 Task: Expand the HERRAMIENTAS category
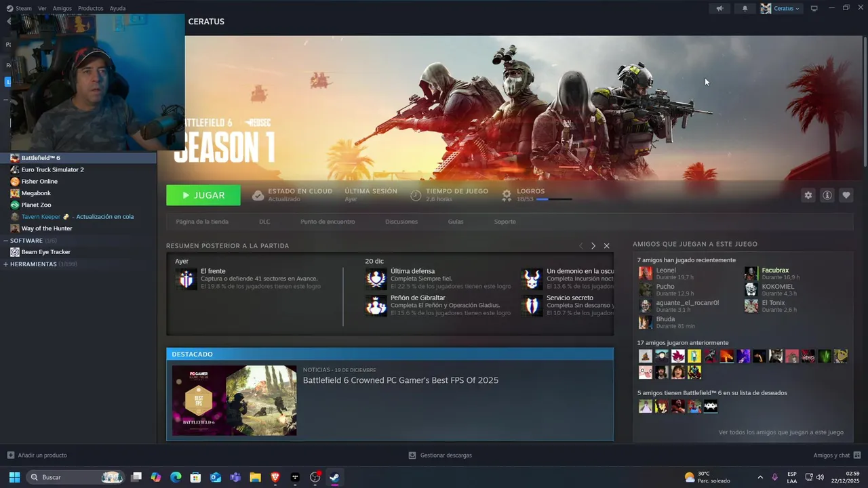5,264
